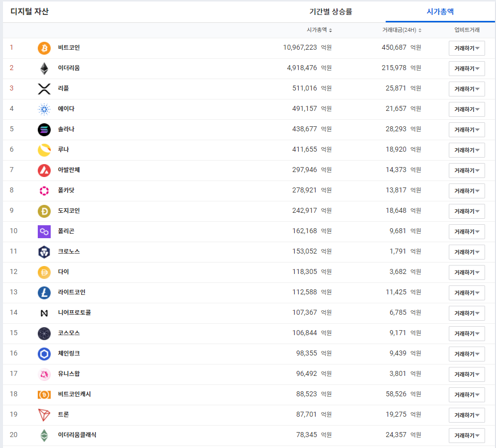Click the Chainlink (체인링크) hexagon icon
The height and width of the screenshot is (448, 496).
pyautogui.click(x=44, y=354)
